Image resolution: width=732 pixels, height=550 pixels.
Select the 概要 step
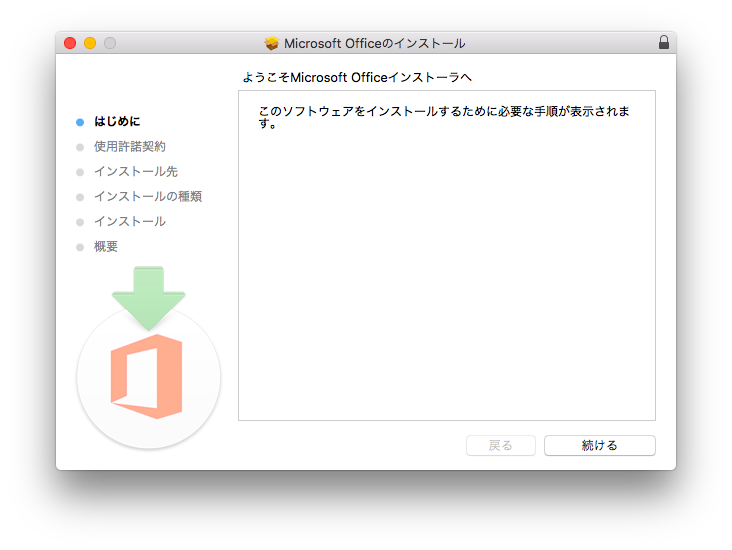point(106,247)
